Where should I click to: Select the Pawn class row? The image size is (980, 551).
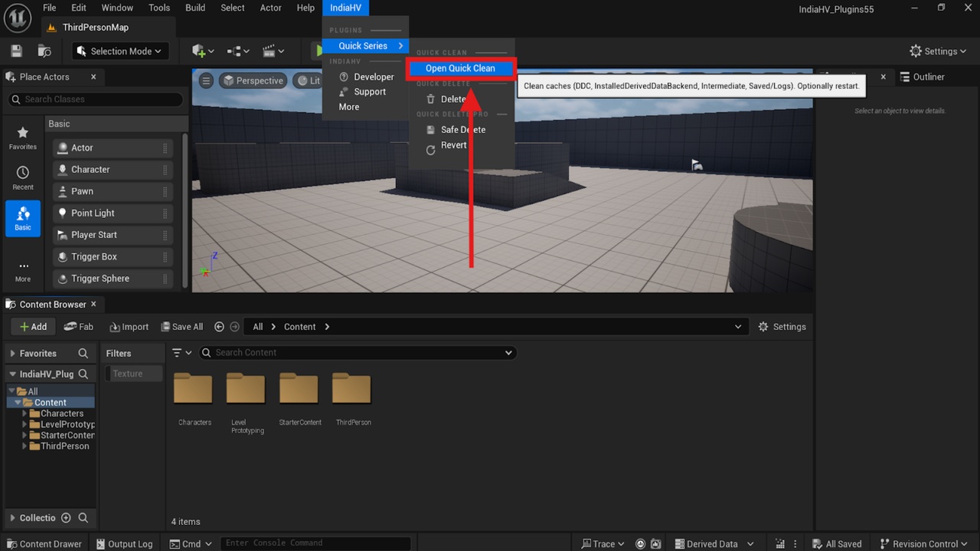[x=113, y=191]
